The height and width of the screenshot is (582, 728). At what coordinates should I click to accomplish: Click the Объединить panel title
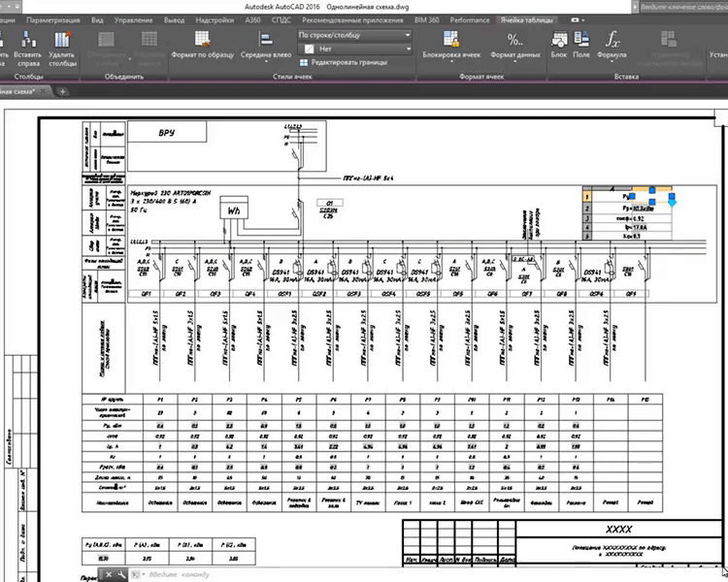(x=124, y=77)
